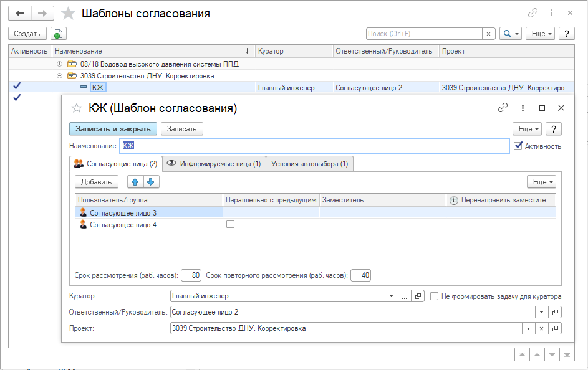Viewport: 588px width, 370px height.
Task: Switch to Информируемые лица tab
Action: (x=214, y=164)
